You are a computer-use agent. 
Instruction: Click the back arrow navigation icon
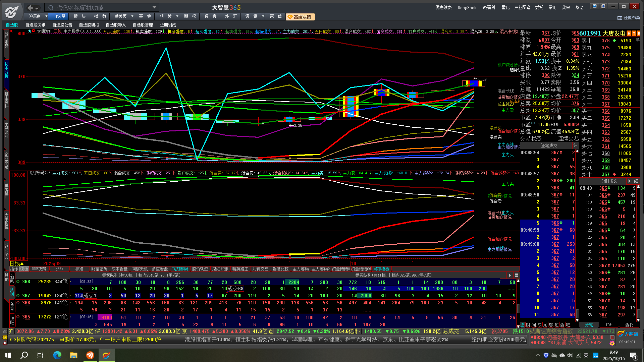coord(31,8)
